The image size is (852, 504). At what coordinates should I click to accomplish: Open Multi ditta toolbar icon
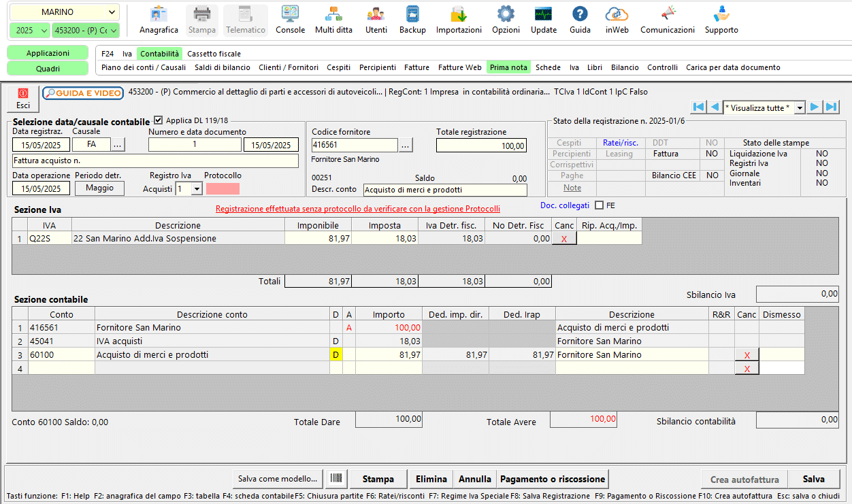point(333,20)
